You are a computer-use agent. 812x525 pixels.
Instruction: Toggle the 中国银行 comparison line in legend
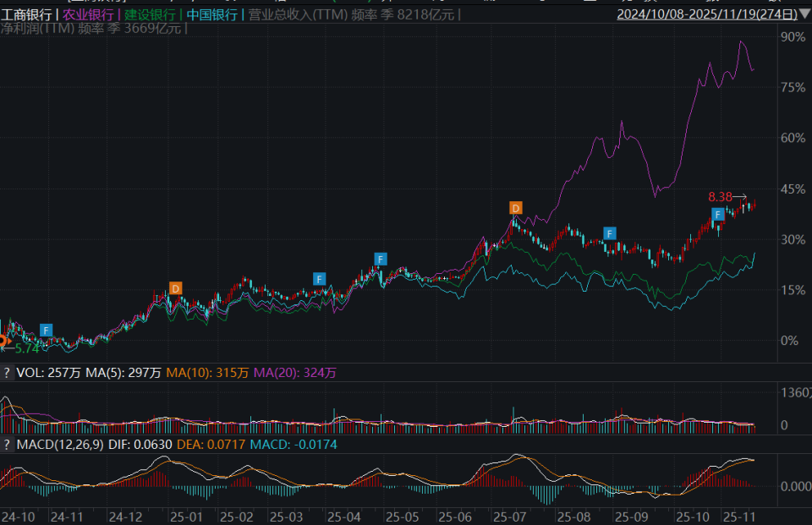(x=211, y=15)
